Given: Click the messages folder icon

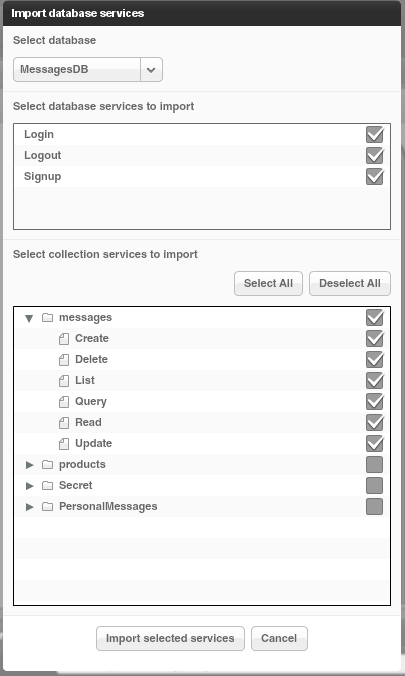Looking at the screenshot, I should tap(47, 318).
